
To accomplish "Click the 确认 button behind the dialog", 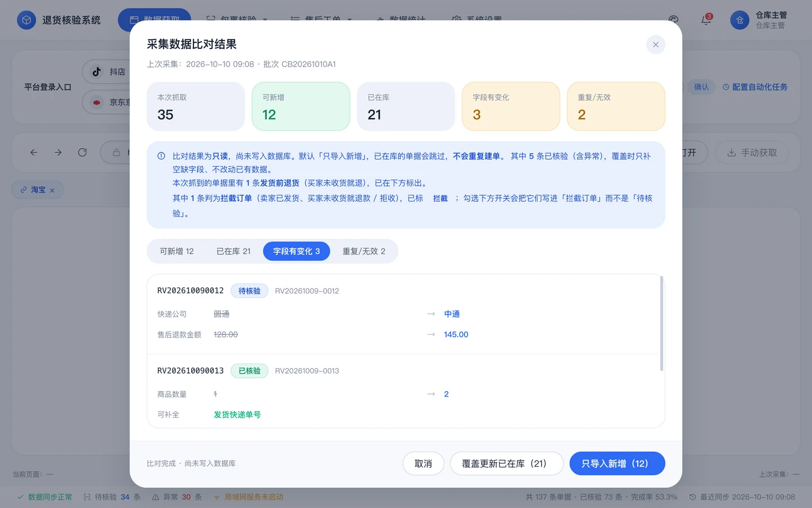I will (701, 87).
